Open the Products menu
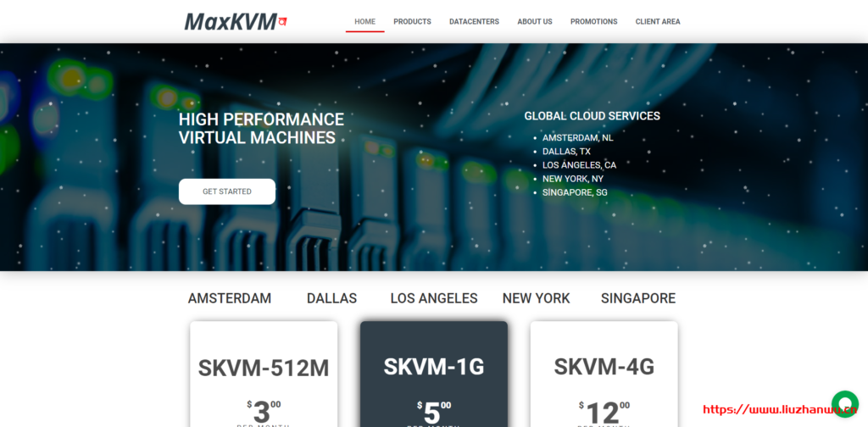868x427 pixels. tap(412, 22)
